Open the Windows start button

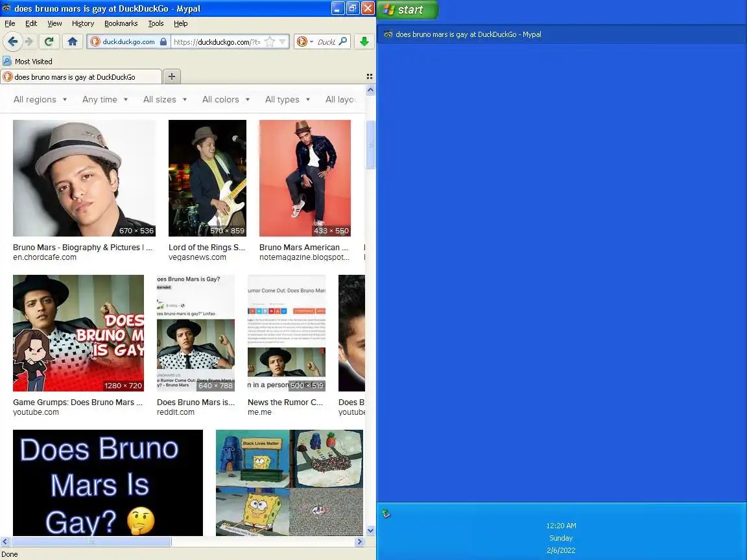pyautogui.click(x=407, y=10)
